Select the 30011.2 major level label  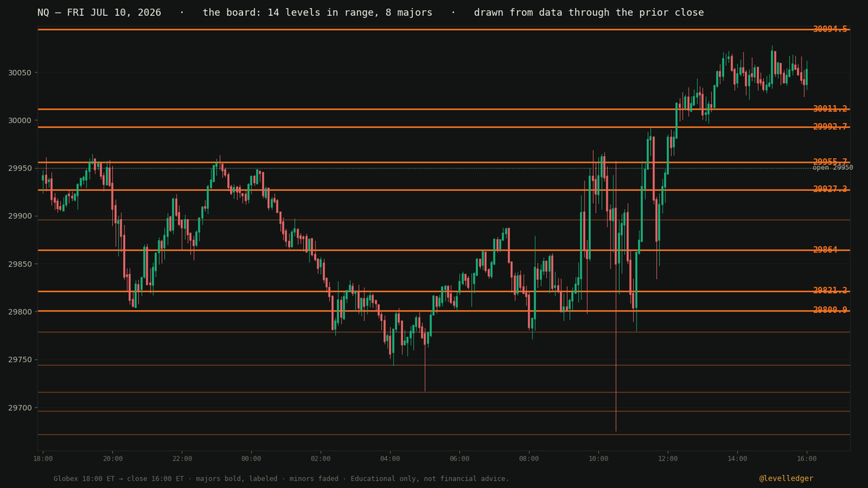(830, 109)
